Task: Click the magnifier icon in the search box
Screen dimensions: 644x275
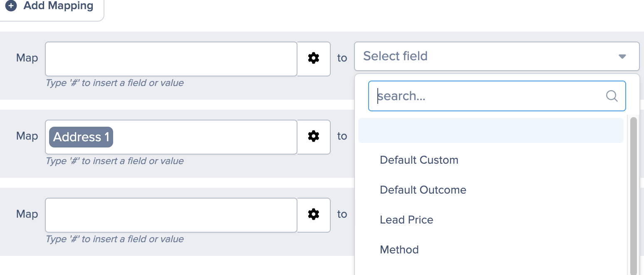Action: [x=612, y=96]
